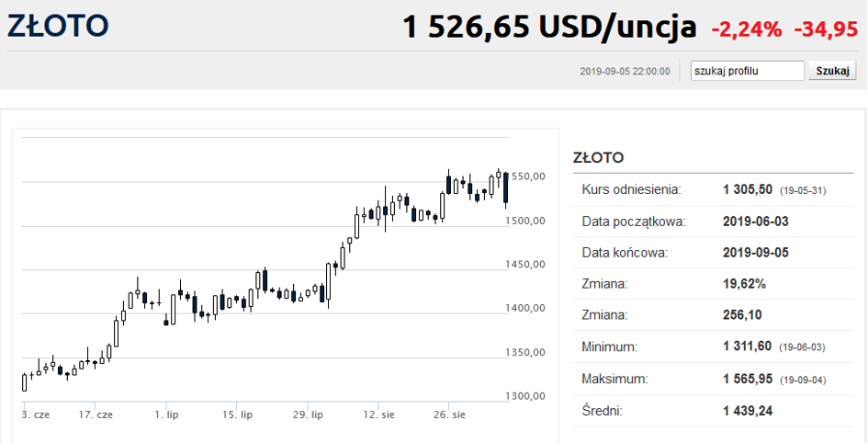Image resolution: width=868 pixels, height=443 pixels.
Task: Click the 'szukaj profilu' search field
Action: 747,71
